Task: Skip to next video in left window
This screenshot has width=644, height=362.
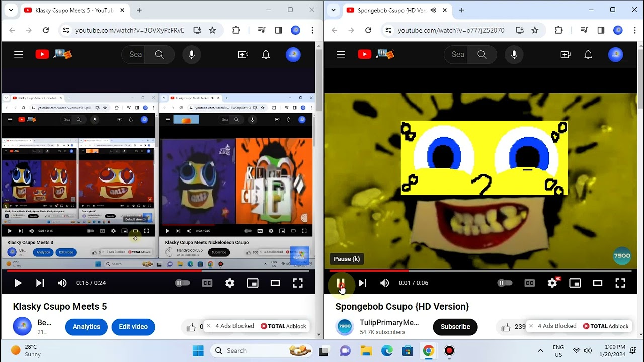Action: 40,283
